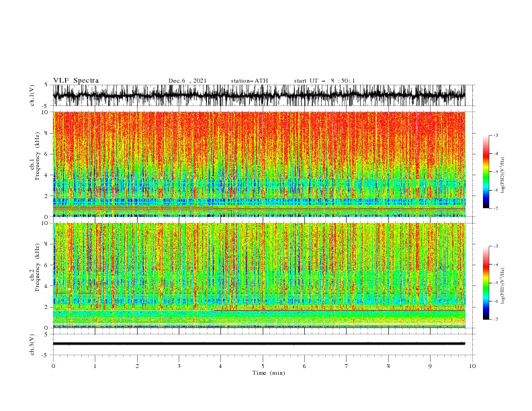Click the "VLF Spectra" plot title
The image size is (532, 411).
pos(76,81)
